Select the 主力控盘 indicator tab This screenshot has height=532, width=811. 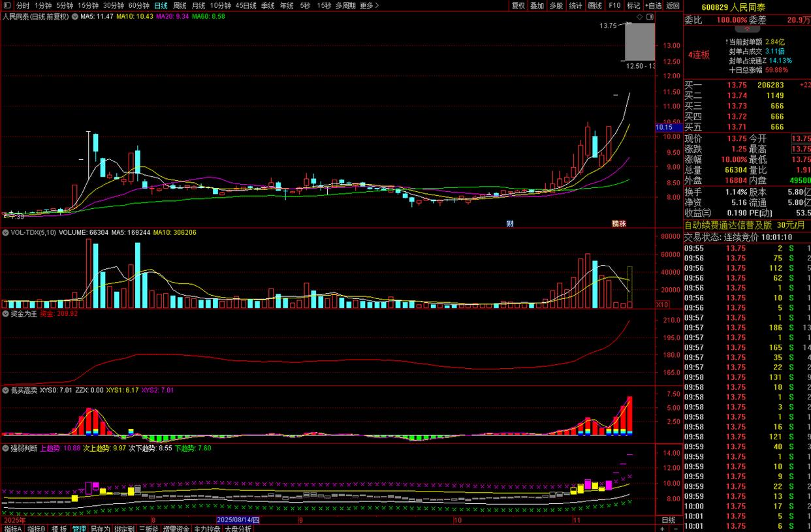(x=207, y=529)
